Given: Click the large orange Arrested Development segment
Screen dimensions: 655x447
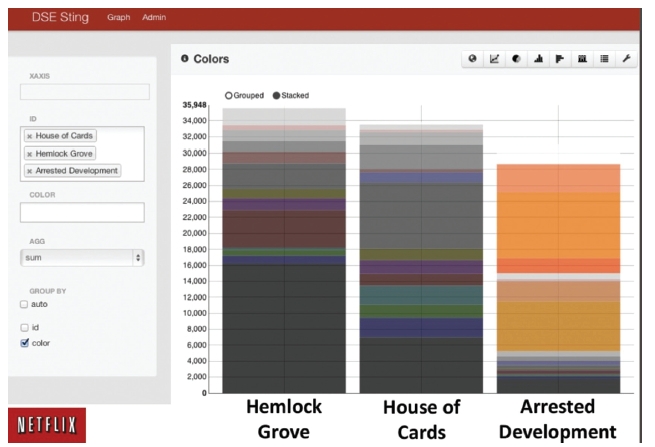Looking at the screenshot, I should point(559,226).
